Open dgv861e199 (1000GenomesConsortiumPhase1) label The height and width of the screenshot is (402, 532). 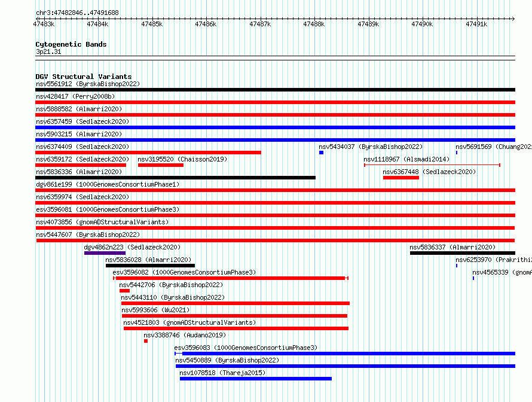pos(108,184)
